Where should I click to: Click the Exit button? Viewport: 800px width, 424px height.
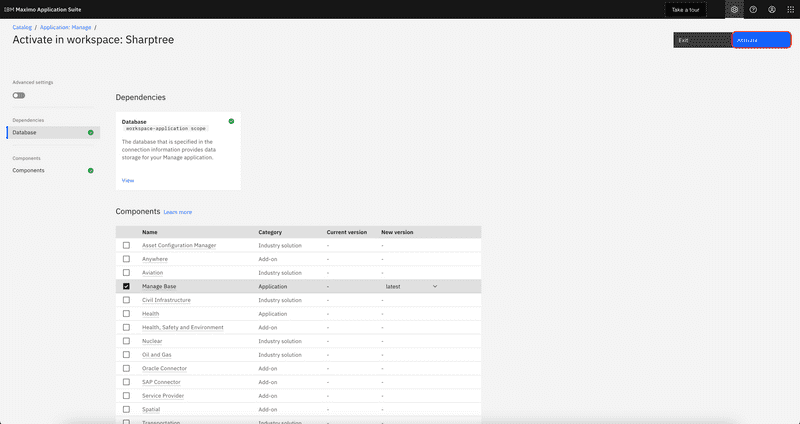click(703, 40)
